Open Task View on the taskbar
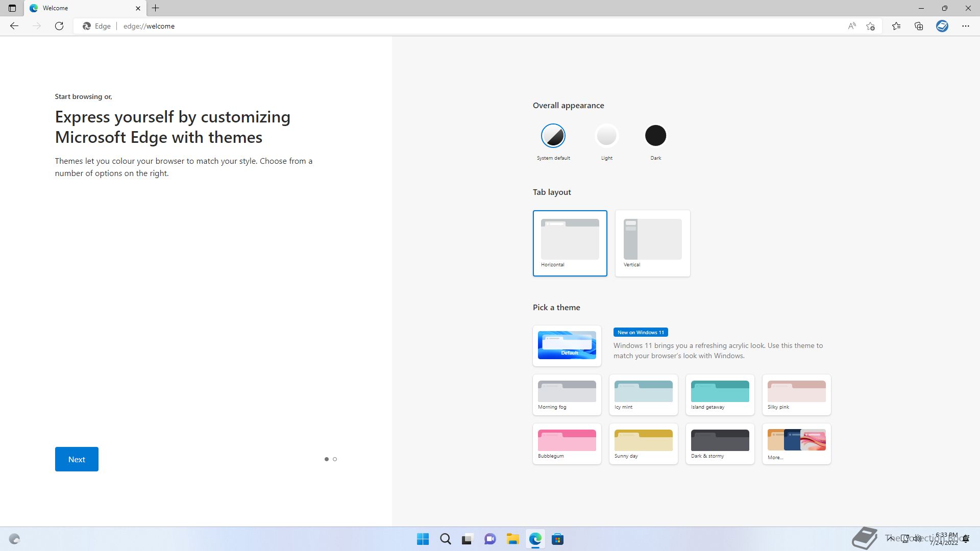 468,539
